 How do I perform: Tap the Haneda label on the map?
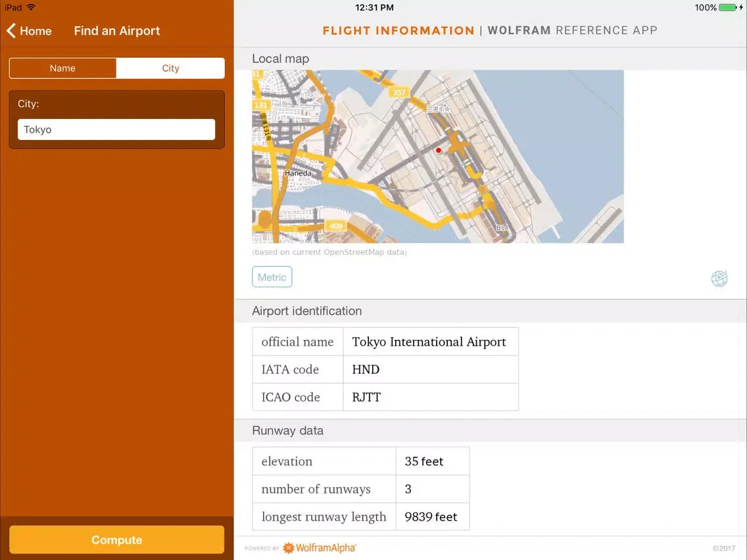pyautogui.click(x=299, y=174)
